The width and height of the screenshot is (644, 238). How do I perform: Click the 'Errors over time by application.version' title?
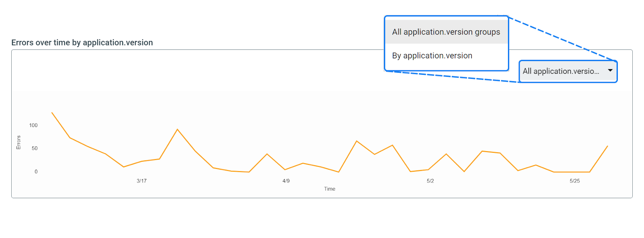point(82,43)
